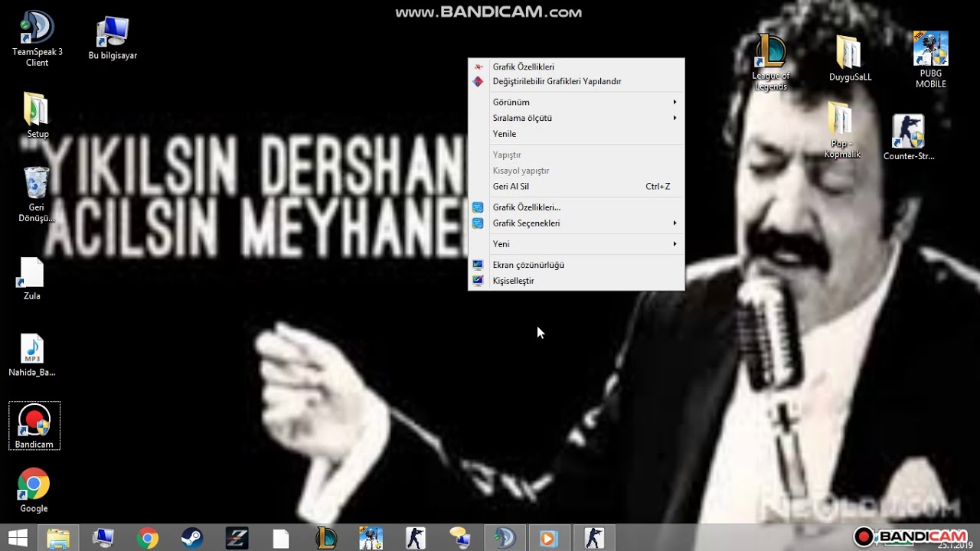Expand the Sıralama ölçütü submenu
The height and width of the screenshot is (551, 980).
[x=576, y=118]
